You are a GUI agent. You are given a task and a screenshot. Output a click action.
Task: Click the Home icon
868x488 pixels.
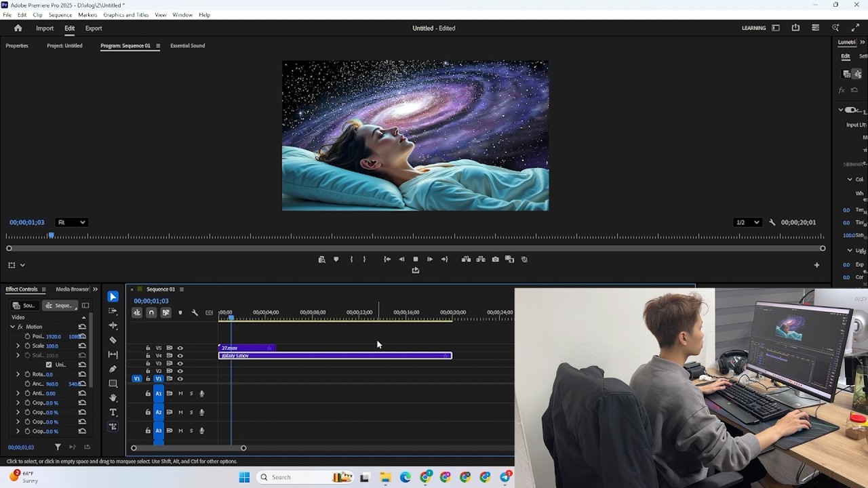point(18,28)
